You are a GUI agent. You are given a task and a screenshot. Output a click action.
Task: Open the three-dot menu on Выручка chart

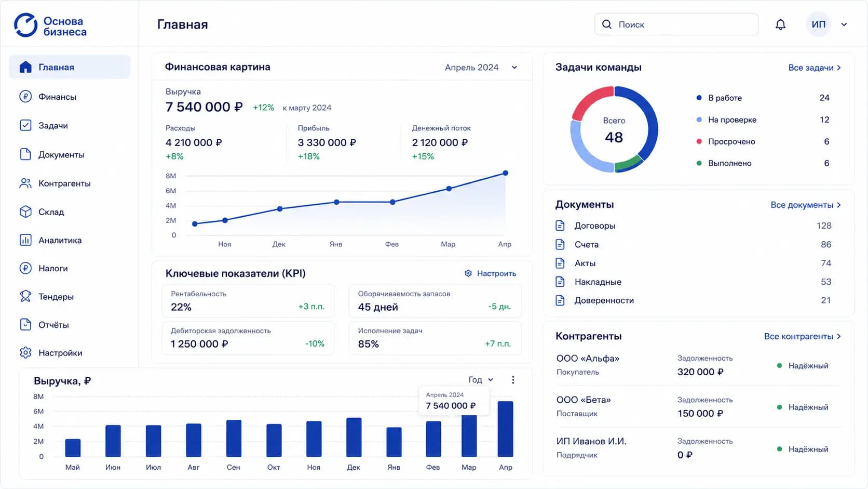[x=513, y=380]
